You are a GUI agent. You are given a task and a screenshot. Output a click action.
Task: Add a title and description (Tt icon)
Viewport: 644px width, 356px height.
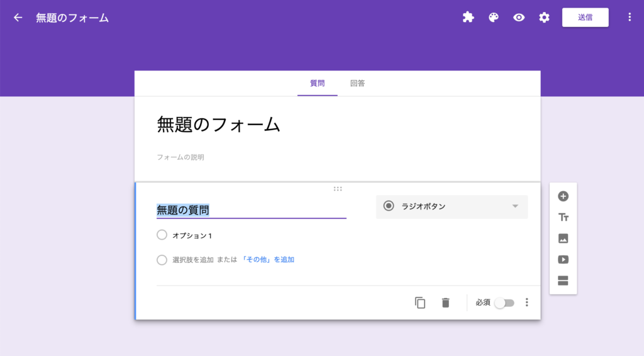pyautogui.click(x=563, y=217)
